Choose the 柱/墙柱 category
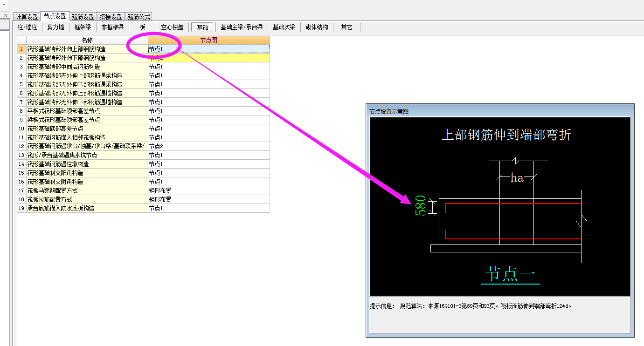Viewport: 644px width, 346px height. [28, 27]
